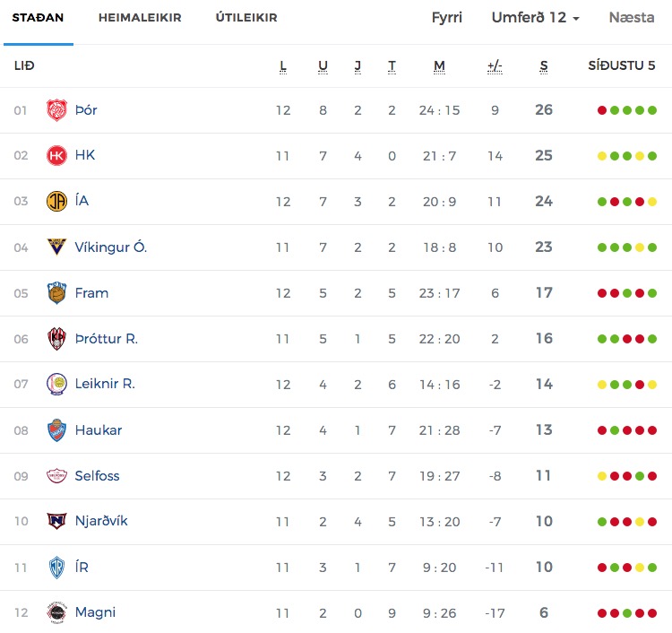Viewport: 672px width, 633px height.
Task: Click the Þór club crest icon
Action: [x=56, y=110]
